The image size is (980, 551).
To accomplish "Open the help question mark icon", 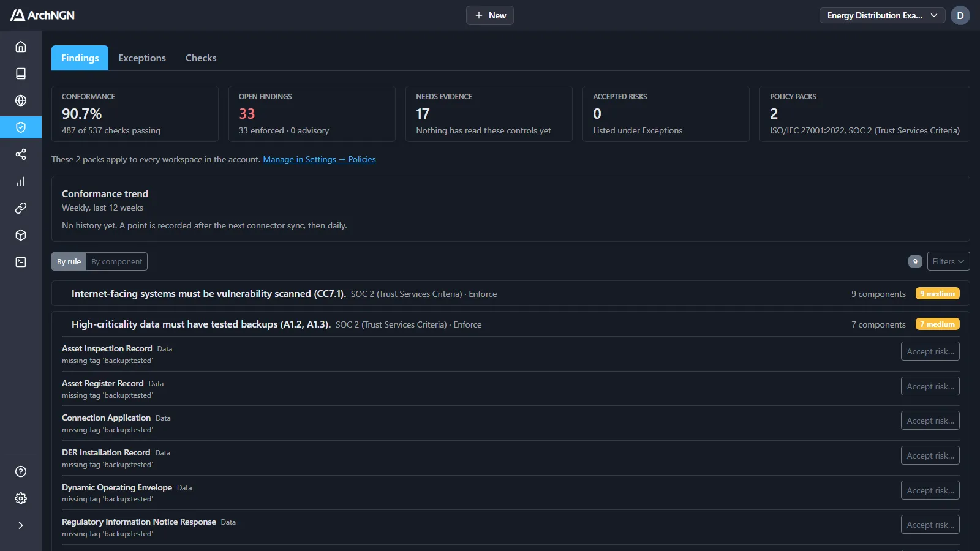I will pyautogui.click(x=21, y=471).
